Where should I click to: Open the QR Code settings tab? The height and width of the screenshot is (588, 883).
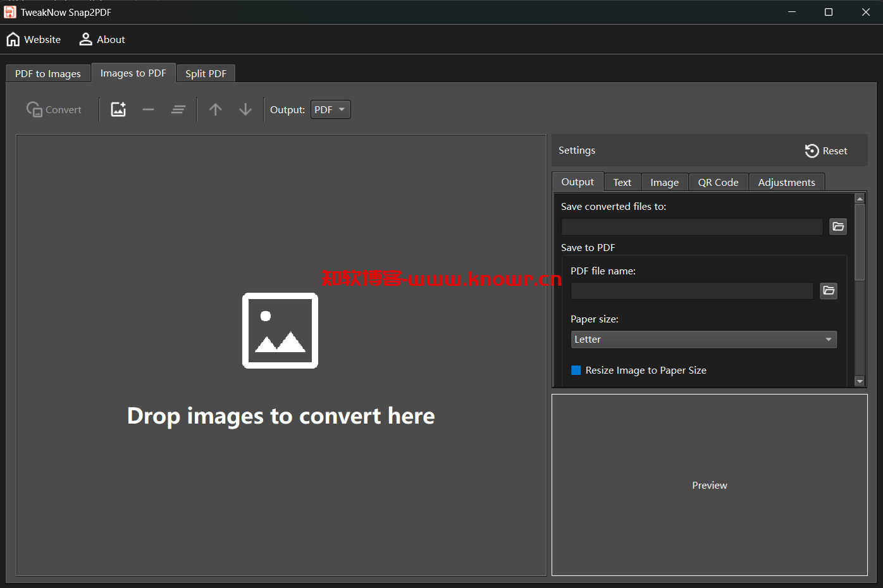tap(719, 182)
